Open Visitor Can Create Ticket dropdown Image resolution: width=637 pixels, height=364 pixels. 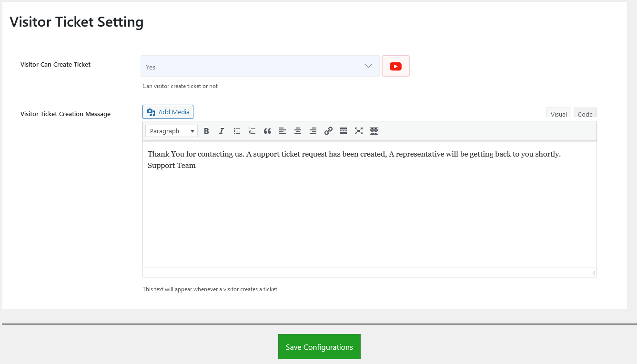pos(260,66)
